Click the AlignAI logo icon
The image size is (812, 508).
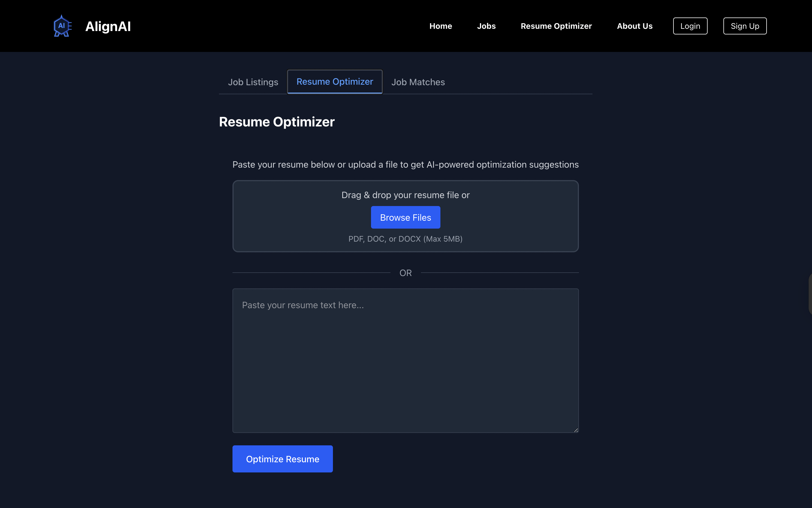[x=62, y=26]
